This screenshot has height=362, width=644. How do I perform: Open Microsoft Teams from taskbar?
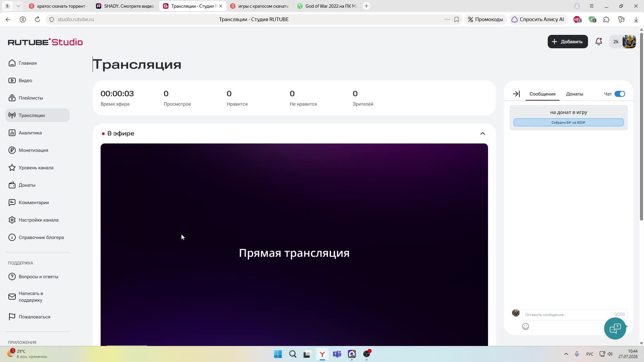tap(337, 354)
